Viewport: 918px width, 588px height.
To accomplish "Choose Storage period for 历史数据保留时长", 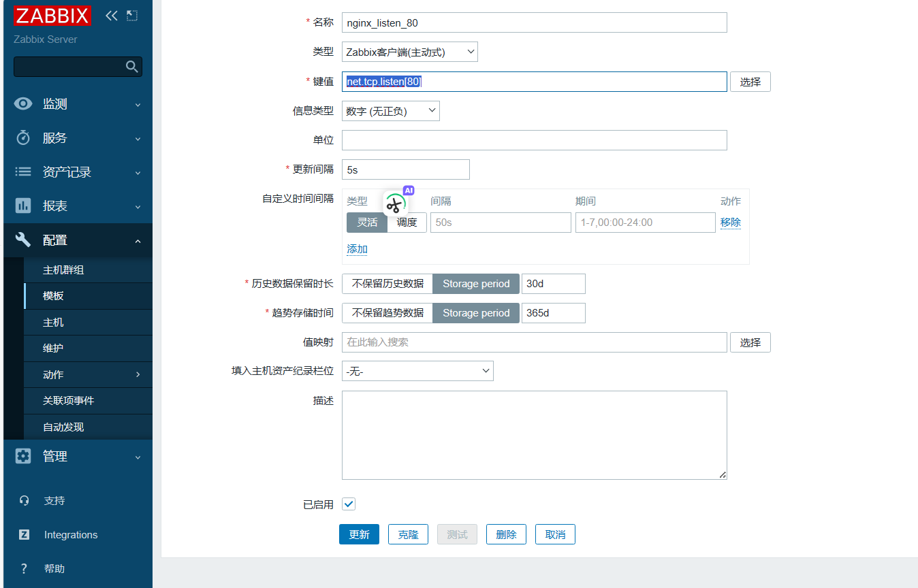I will point(476,284).
